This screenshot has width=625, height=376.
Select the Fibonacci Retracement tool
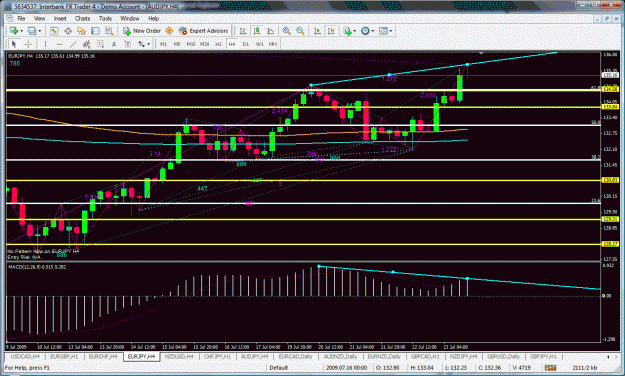point(100,44)
